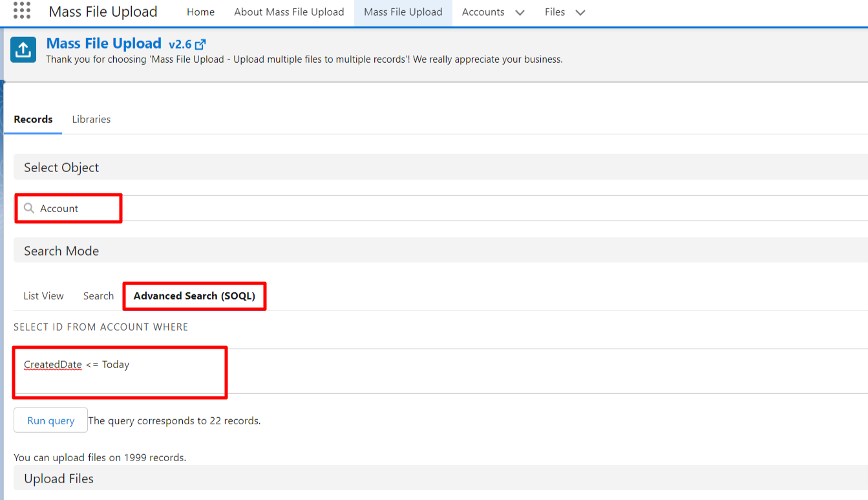Open the Accounts nav tab
The image size is (868, 500).
483,12
